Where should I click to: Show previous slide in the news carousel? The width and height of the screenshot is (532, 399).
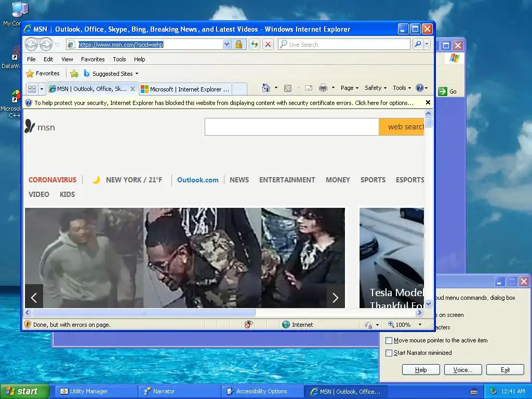pos(34,298)
